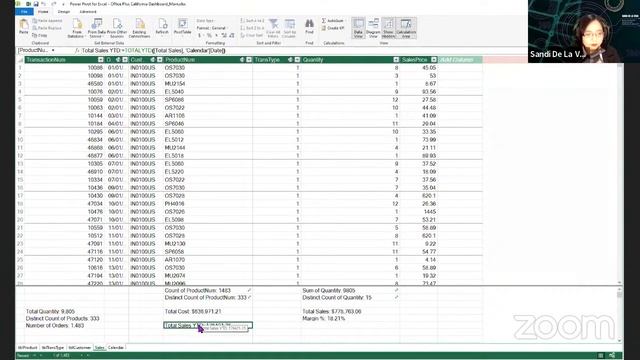Apply currency format with the dollar icon

point(200,36)
